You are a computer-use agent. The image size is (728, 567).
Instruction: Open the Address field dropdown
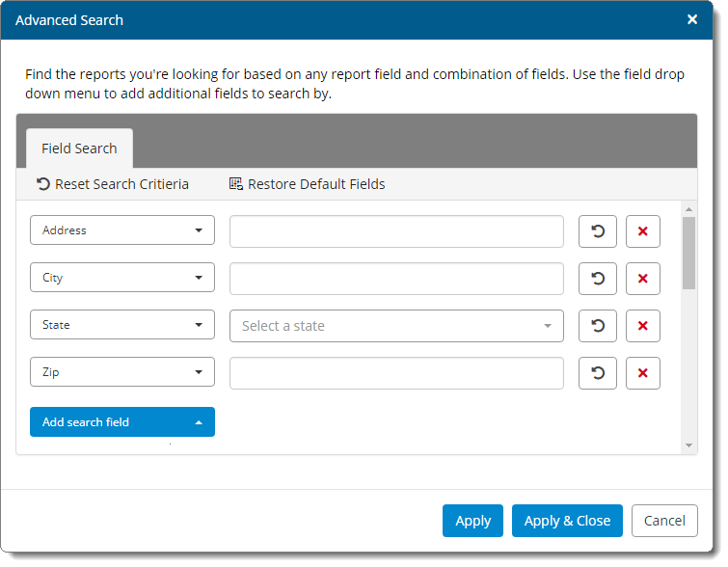122,230
